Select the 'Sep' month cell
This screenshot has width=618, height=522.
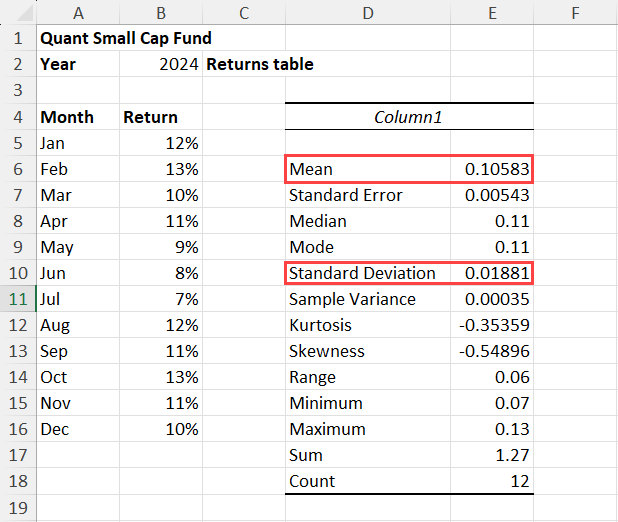pyautogui.click(x=78, y=351)
